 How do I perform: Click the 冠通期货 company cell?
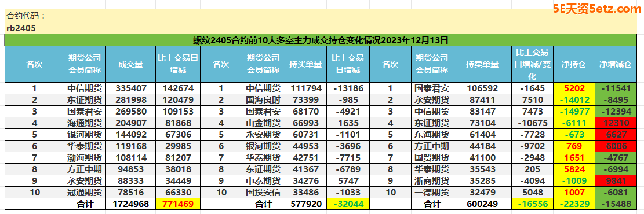click(x=85, y=192)
